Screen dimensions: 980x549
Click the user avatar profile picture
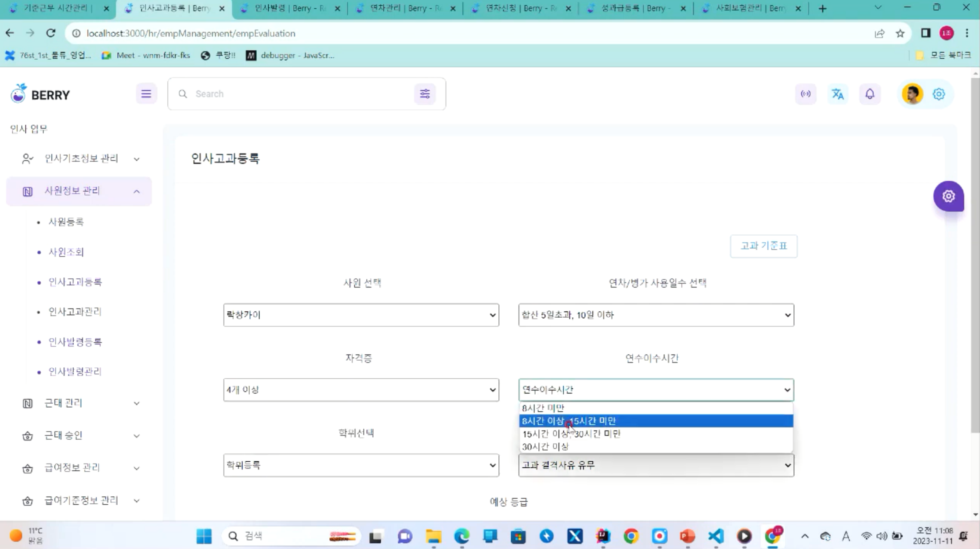(912, 94)
